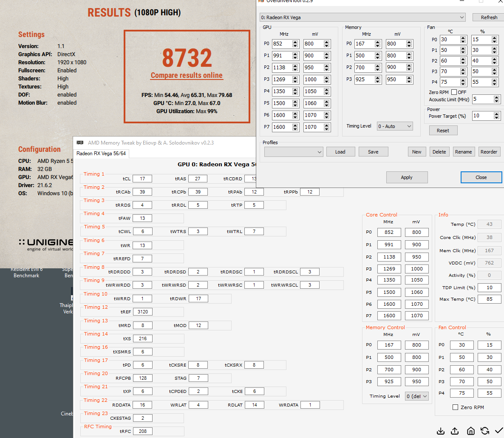Click the tFAW value field
Image resolution: width=504 pixels, height=438 pixels.
click(142, 218)
